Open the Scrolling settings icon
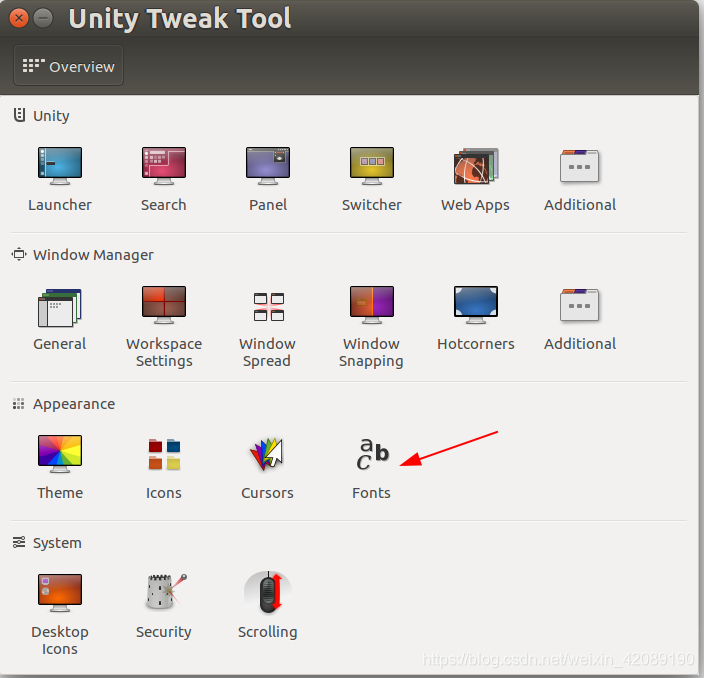 coord(268,592)
